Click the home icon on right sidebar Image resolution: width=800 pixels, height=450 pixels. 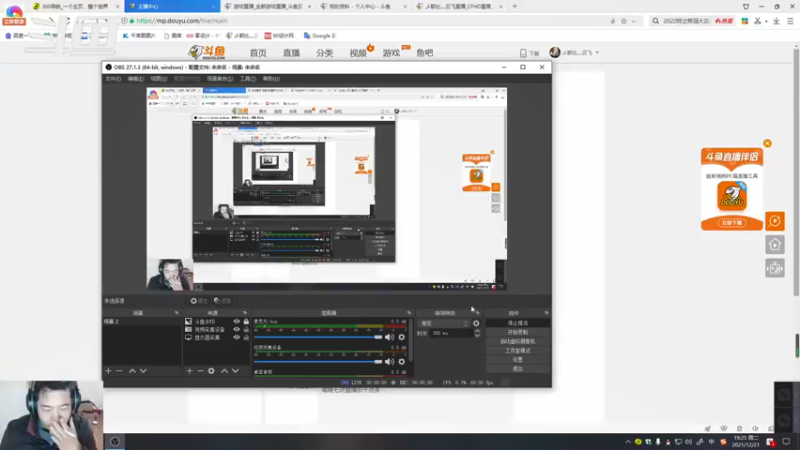pos(775,245)
